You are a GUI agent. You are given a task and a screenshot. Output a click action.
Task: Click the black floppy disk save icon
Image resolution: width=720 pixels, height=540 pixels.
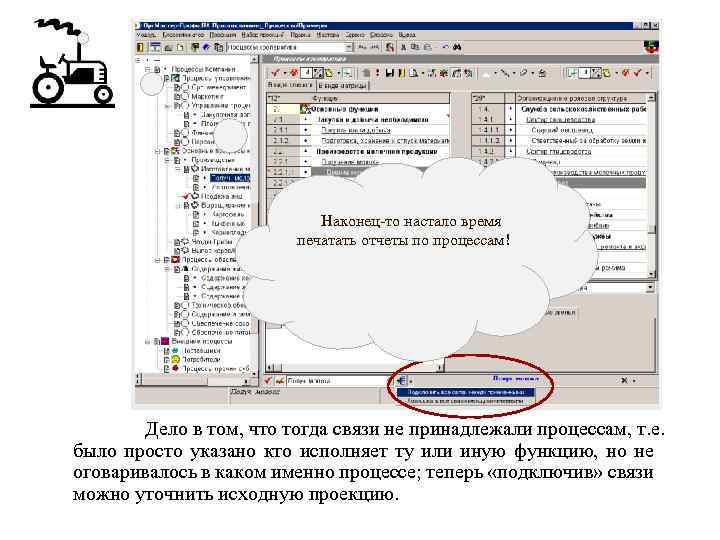click(390, 73)
